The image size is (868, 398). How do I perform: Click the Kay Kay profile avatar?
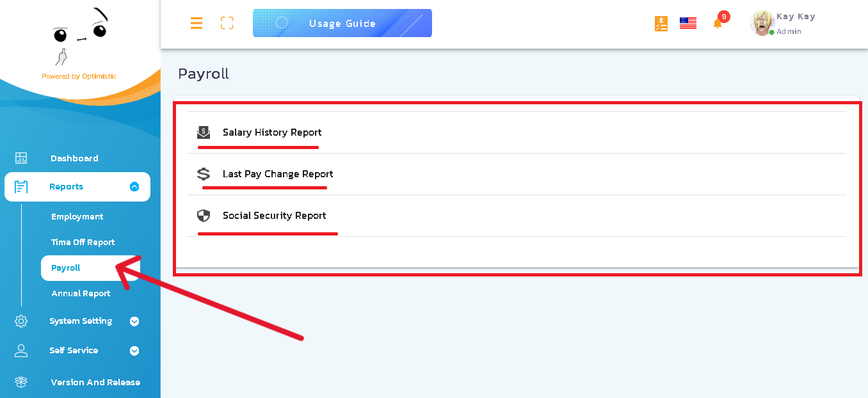pos(762,24)
